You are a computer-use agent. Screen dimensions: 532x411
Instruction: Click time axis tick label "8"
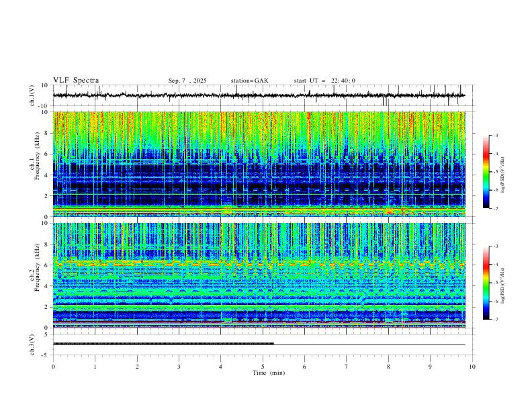point(388,367)
